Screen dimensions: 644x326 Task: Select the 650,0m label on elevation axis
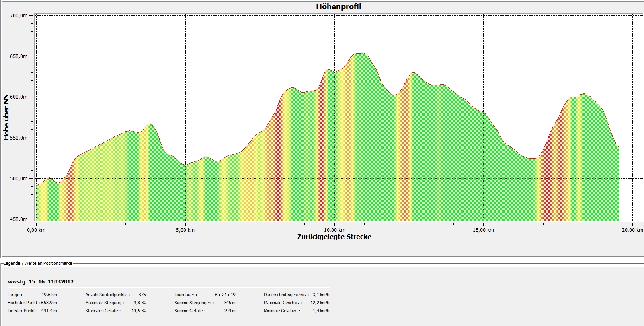tap(18, 56)
